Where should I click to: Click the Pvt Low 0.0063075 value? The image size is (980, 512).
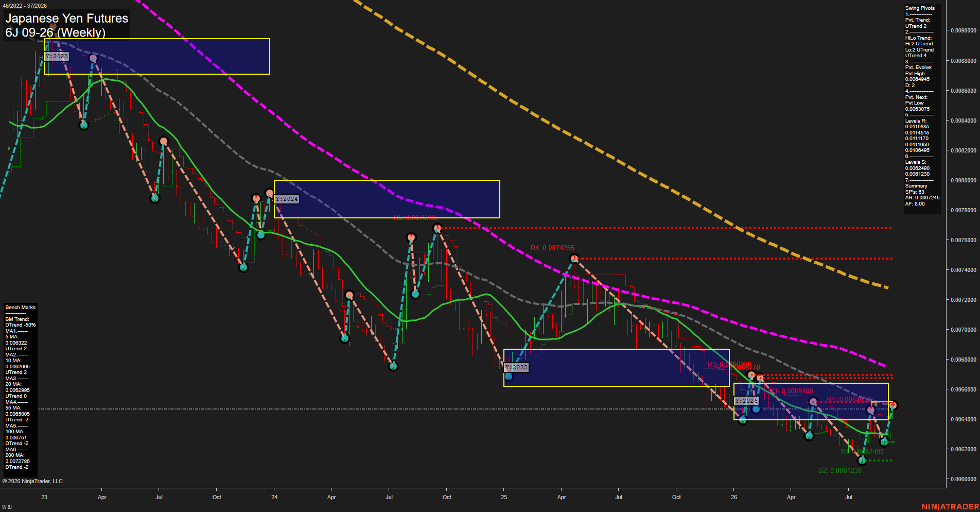(917, 106)
